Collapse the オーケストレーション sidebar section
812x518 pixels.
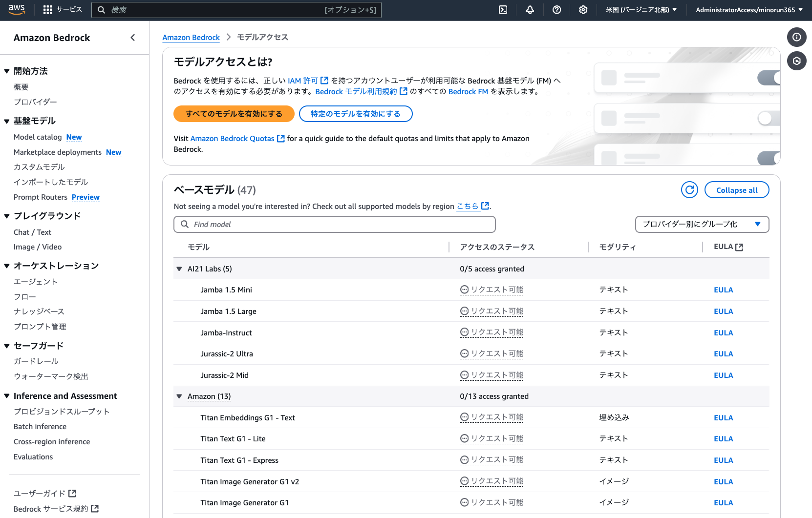tap(7, 266)
